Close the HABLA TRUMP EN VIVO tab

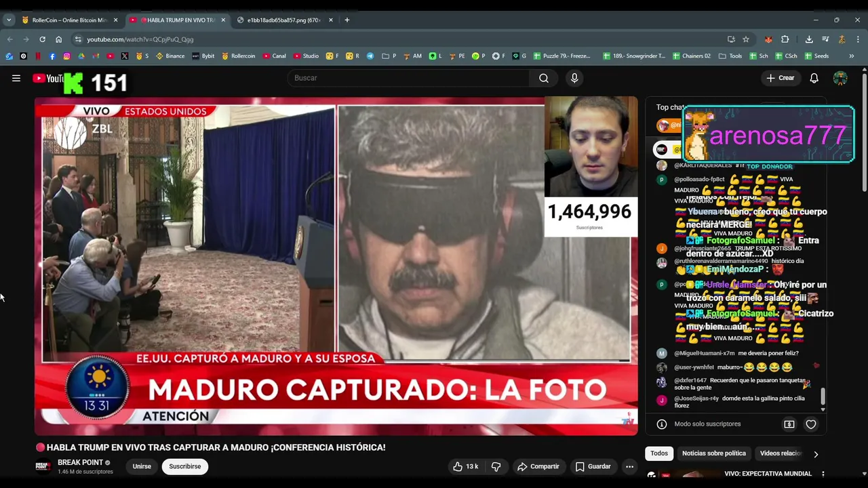223,20
